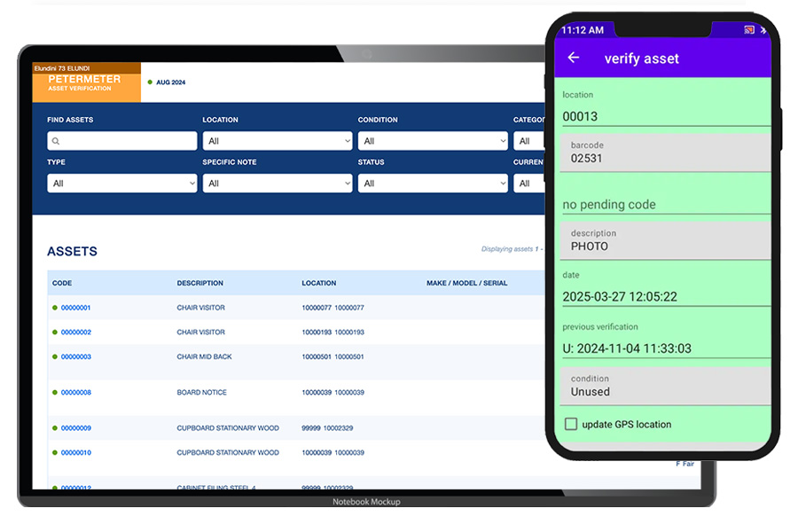Tap the screen cast icon in phone status bar
This screenshot has height=532, width=798.
click(x=749, y=30)
